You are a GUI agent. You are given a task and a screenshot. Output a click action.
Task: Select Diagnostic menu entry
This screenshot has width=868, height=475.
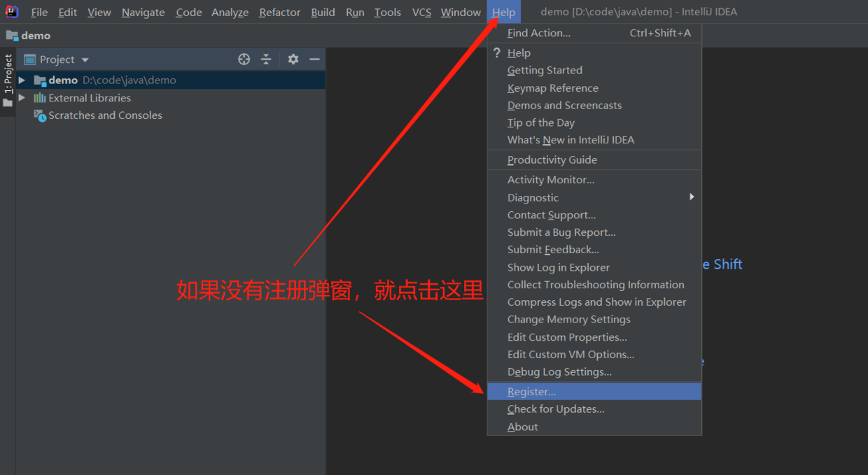point(594,198)
